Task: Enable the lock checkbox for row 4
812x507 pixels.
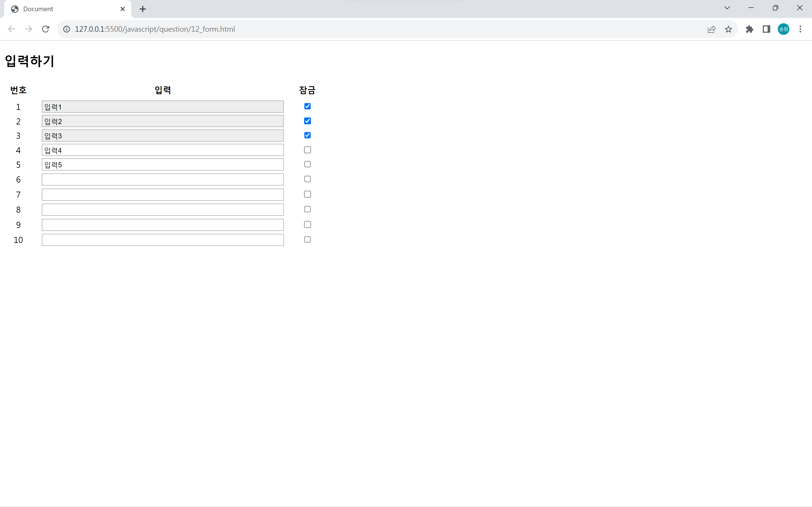Action: click(307, 150)
